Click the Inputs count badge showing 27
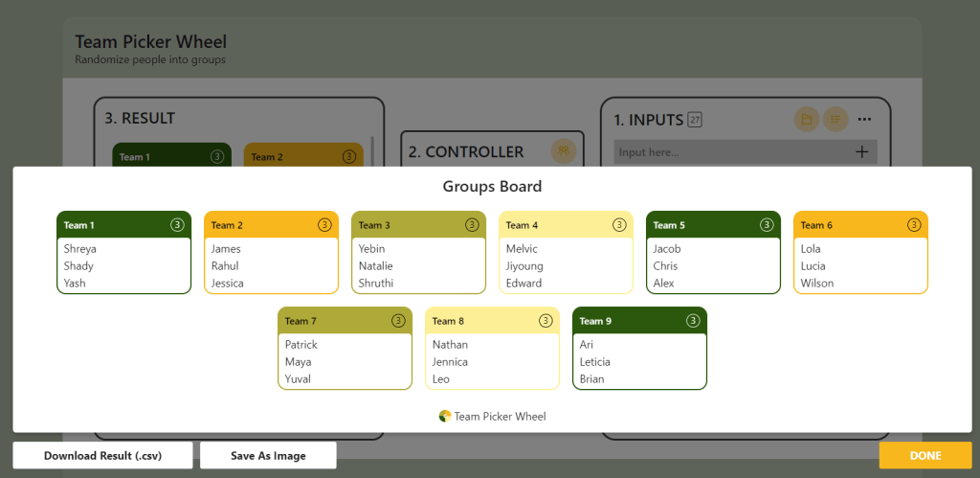 click(x=696, y=120)
